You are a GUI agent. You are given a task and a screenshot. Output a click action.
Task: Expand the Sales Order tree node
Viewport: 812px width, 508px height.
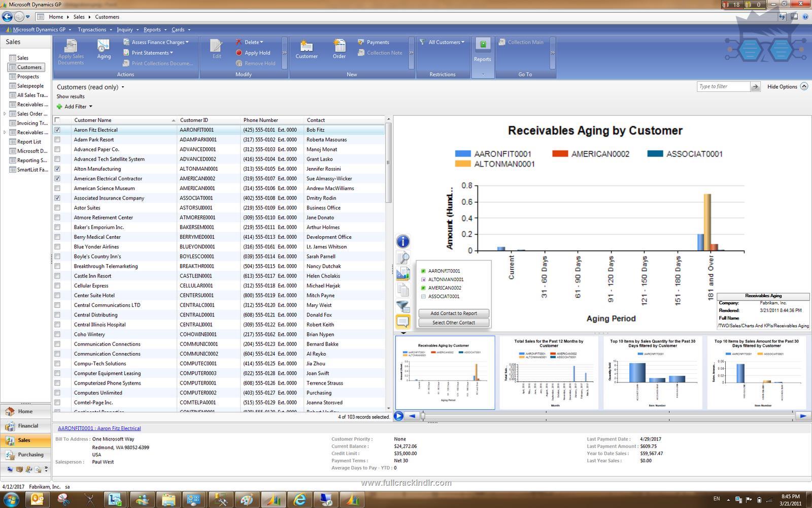pos(5,114)
